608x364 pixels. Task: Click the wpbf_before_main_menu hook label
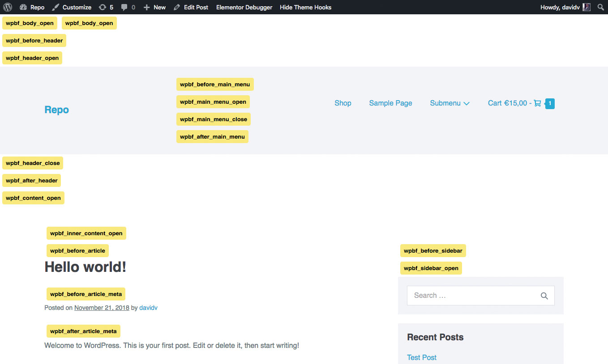click(x=215, y=84)
